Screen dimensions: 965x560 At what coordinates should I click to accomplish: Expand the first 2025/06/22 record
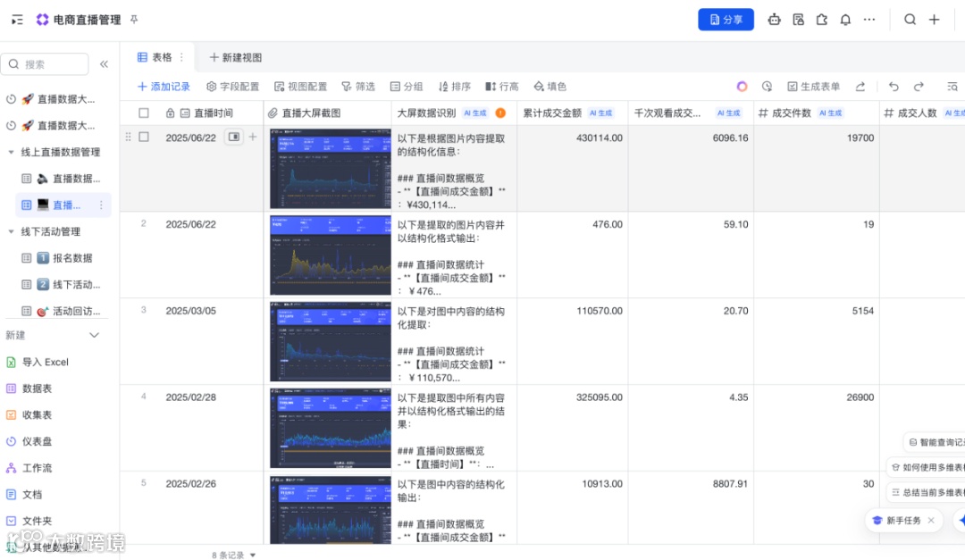pos(234,138)
